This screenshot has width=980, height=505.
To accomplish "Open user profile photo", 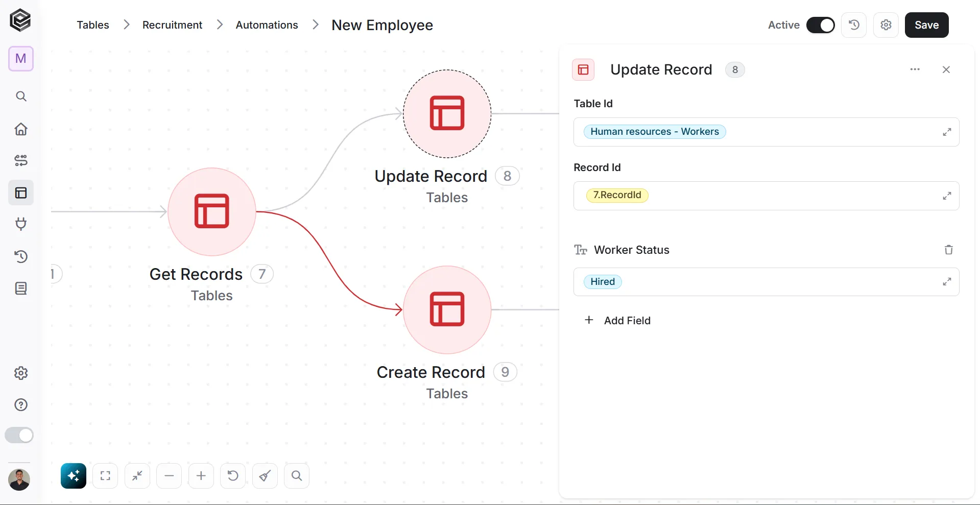I will click(19, 479).
